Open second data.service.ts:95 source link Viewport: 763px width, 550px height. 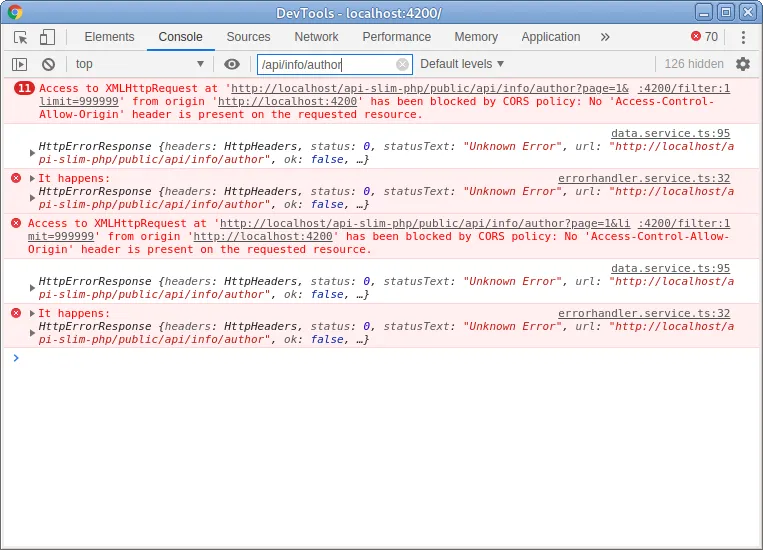[x=671, y=268]
